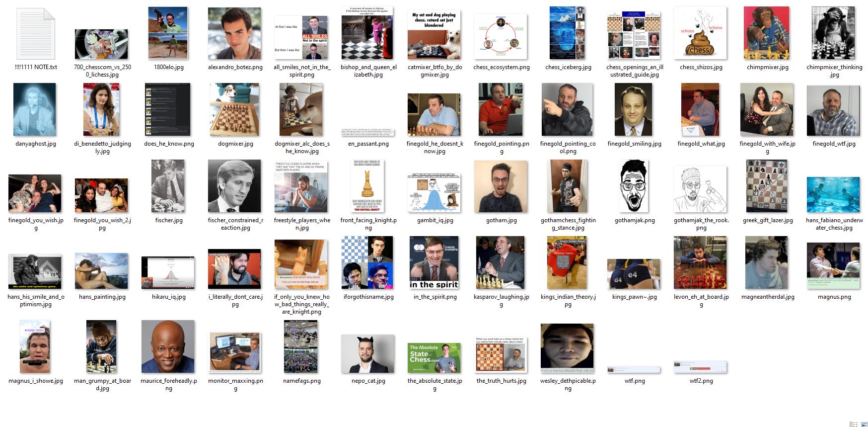Click the file name 'finegold_what.jpg'
The height and width of the screenshot is (427, 868).
tap(701, 144)
